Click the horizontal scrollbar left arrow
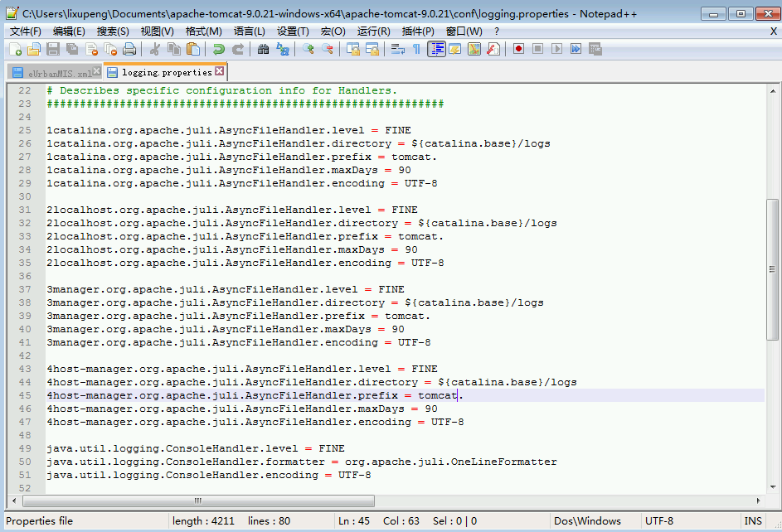Image resolution: width=782 pixels, height=532 pixels. tap(14, 501)
